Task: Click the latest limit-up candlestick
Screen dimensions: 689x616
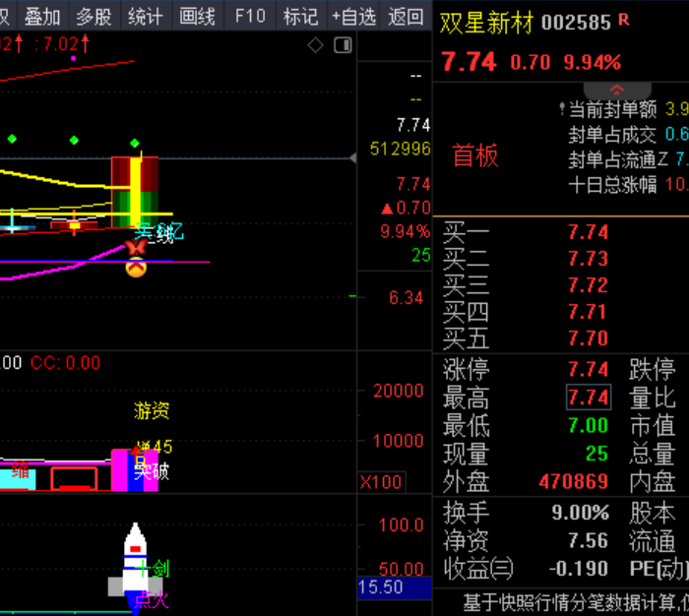Action: (135, 191)
